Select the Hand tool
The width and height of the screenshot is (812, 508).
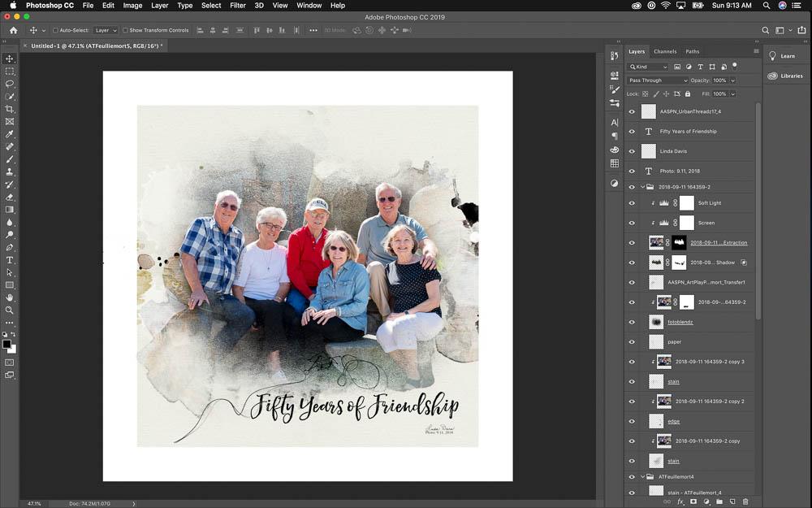coord(9,297)
